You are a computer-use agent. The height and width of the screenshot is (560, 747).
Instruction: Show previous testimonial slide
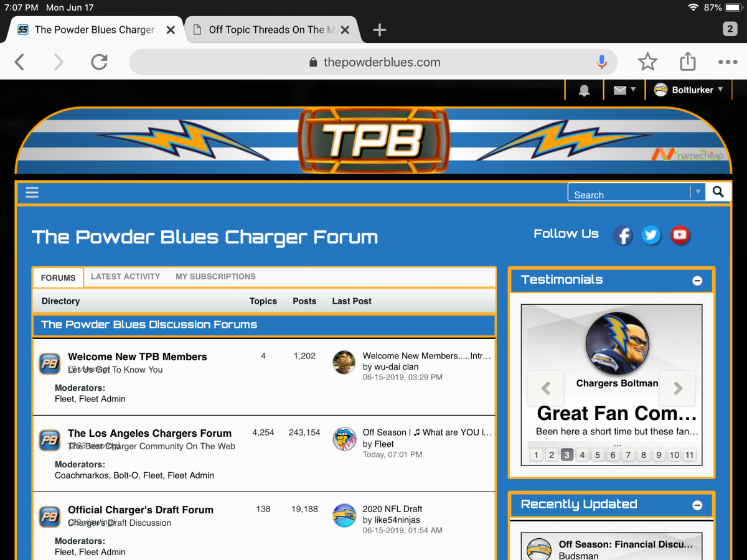tap(546, 388)
